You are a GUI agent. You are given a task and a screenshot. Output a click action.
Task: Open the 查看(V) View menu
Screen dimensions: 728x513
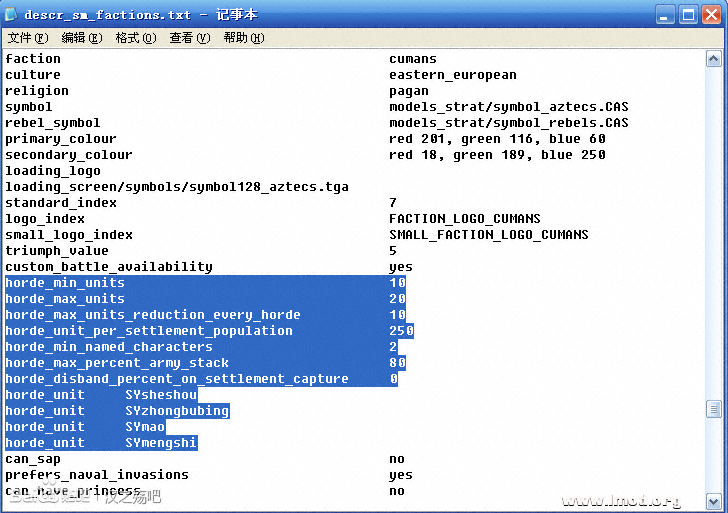coord(189,38)
